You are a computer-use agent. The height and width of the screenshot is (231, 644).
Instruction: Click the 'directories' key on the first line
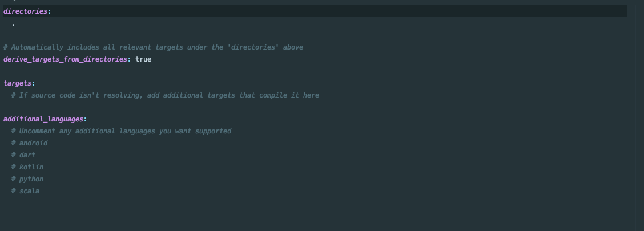tap(26, 11)
